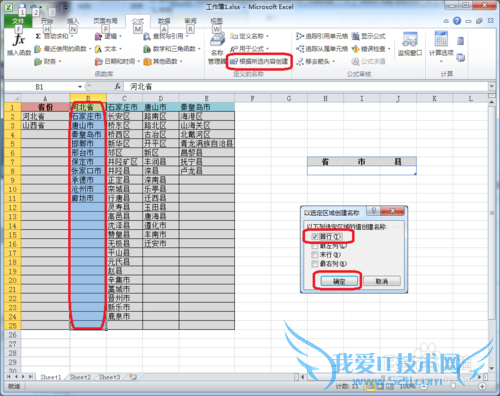This screenshot has height=396, width=500.
Task: Close the 以选定区域创建名称 dialog
Action: 393,211
